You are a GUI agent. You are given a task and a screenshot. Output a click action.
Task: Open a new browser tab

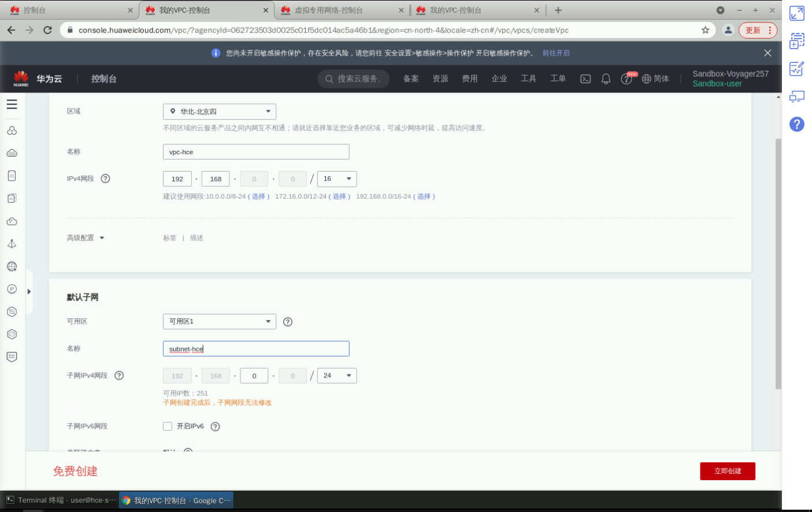click(558, 10)
